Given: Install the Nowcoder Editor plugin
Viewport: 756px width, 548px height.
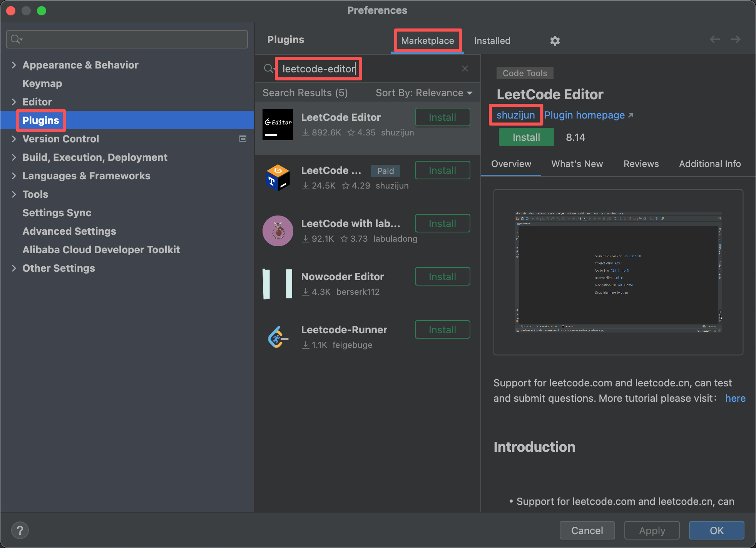Looking at the screenshot, I should 442,276.
